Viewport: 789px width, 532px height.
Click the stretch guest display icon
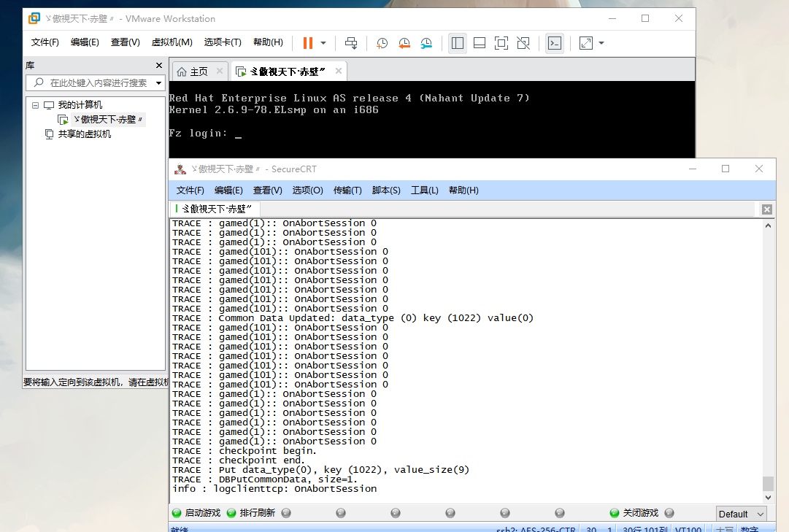[585, 43]
